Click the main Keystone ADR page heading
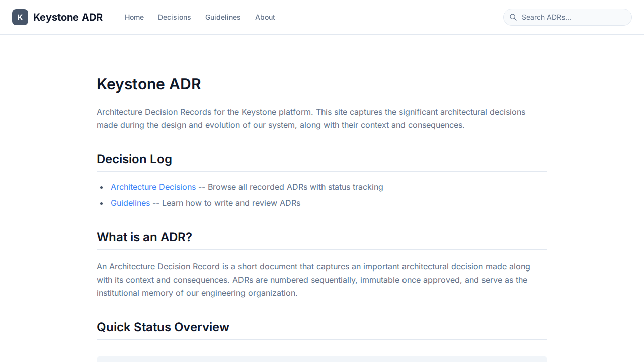The image size is (644, 362). [x=149, y=84]
